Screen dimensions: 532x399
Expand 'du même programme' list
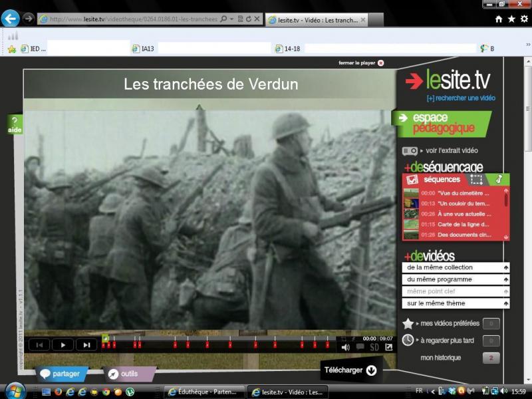click(456, 279)
